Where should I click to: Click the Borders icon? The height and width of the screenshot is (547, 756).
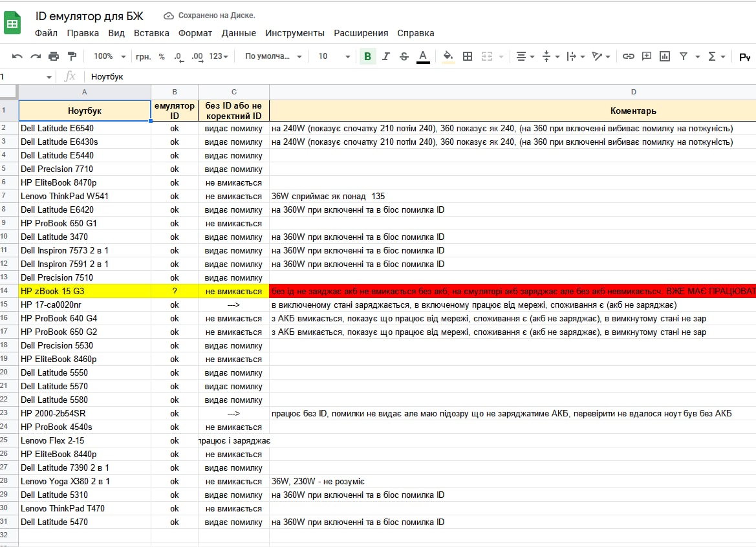point(467,56)
